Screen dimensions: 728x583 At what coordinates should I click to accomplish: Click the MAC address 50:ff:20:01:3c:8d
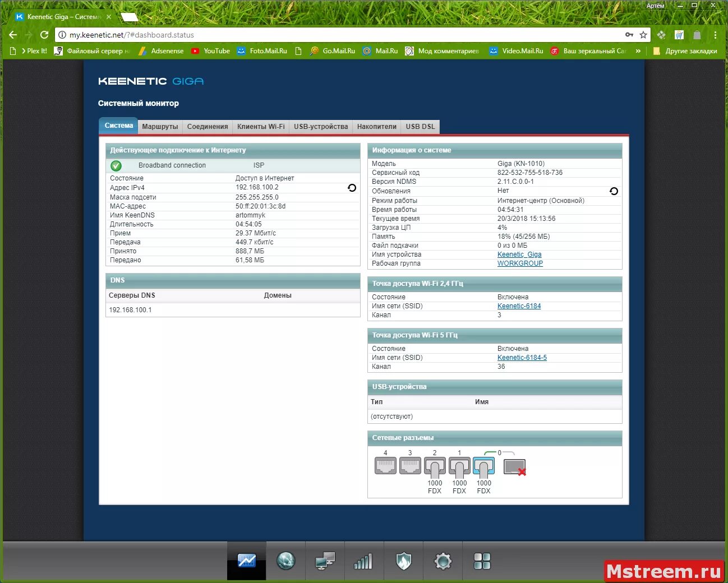260,206
